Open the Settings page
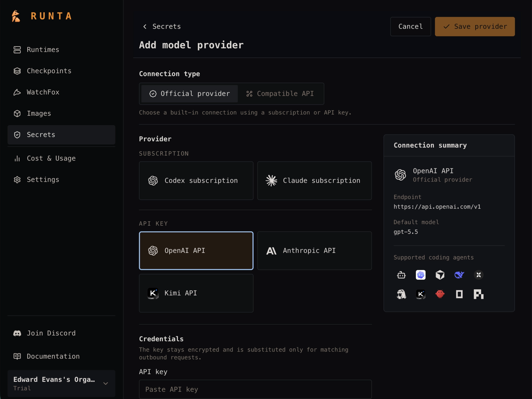This screenshot has height=399, width=532. [61, 180]
